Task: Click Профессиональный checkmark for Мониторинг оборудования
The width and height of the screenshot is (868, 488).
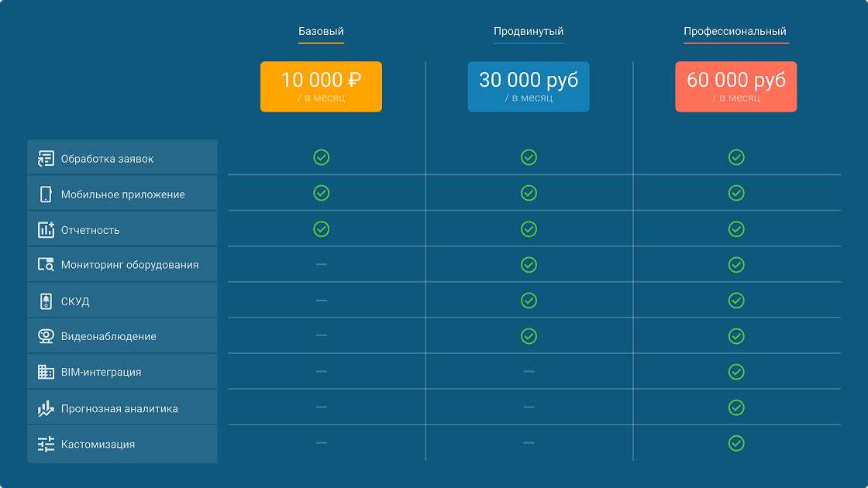Action: [736, 264]
